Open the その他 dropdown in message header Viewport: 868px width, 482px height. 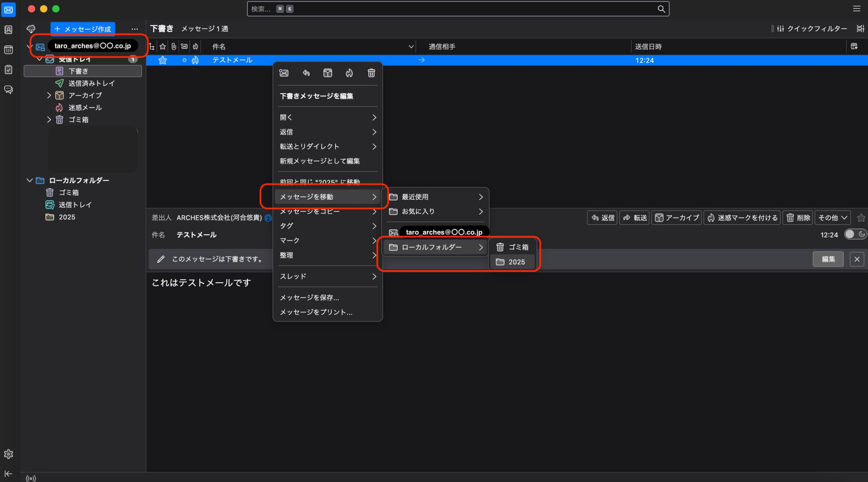(832, 218)
